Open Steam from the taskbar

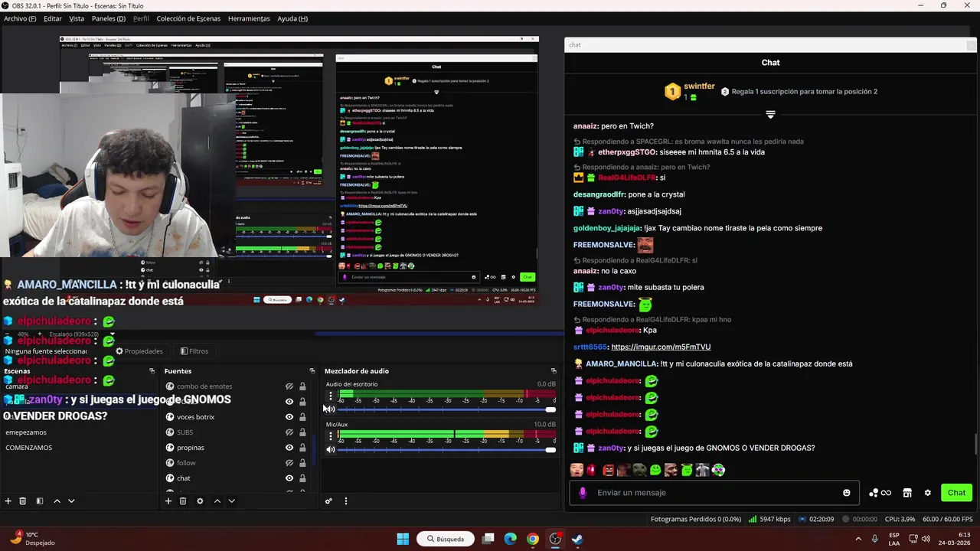point(577,539)
